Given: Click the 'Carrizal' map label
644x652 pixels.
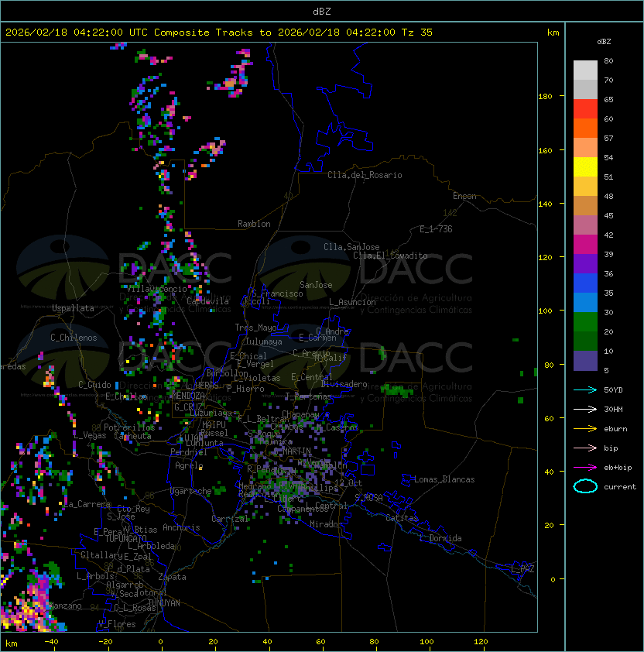Looking at the screenshot, I should pos(230,519).
